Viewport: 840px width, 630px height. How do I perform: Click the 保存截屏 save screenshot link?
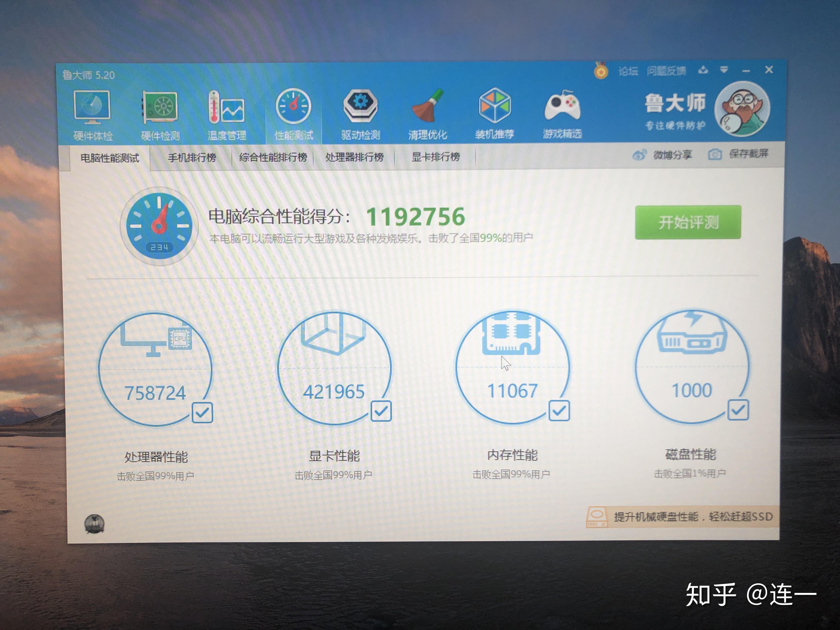tap(749, 153)
